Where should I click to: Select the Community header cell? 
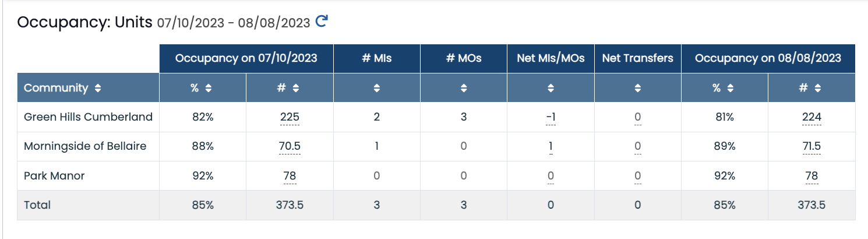coord(88,88)
